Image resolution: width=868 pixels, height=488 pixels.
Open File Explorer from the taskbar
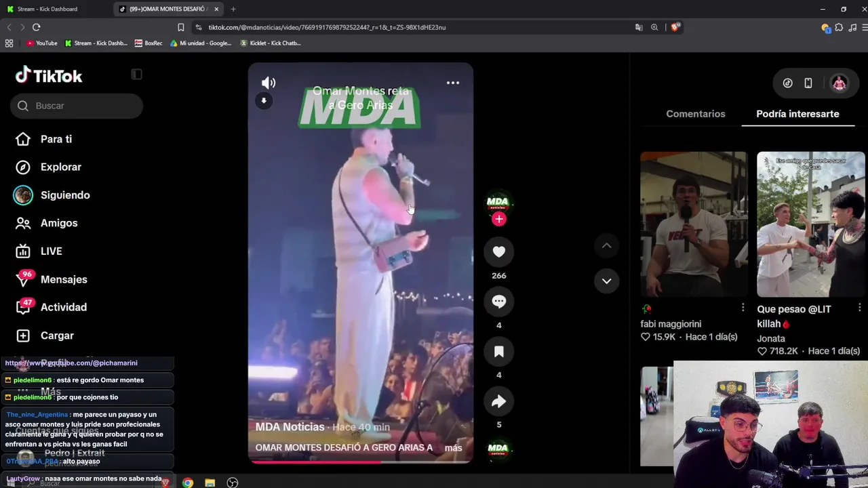click(x=210, y=483)
